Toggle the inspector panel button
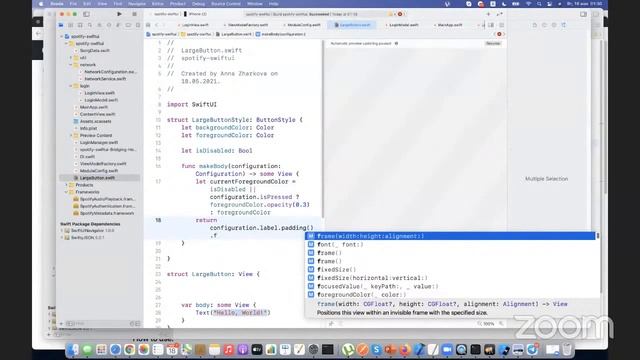Image resolution: width=640 pixels, height=360 pixels. [583, 14]
